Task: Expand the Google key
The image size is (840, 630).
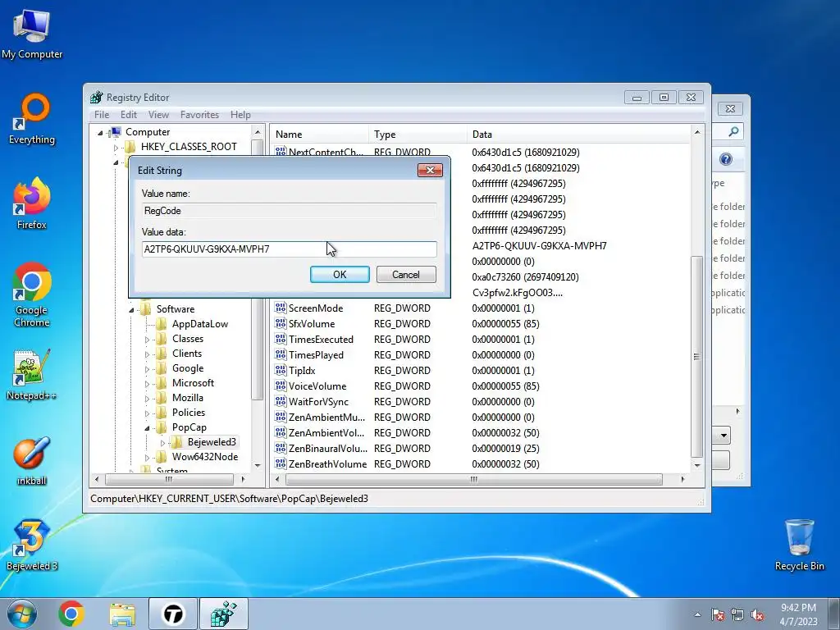Action: [x=147, y=369]
